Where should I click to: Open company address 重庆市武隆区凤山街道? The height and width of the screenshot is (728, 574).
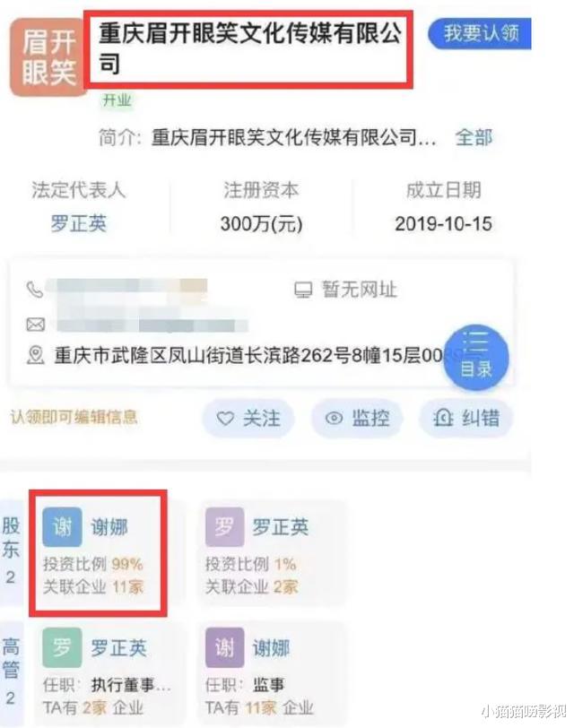pyautogui.click(x=249, y=356)
